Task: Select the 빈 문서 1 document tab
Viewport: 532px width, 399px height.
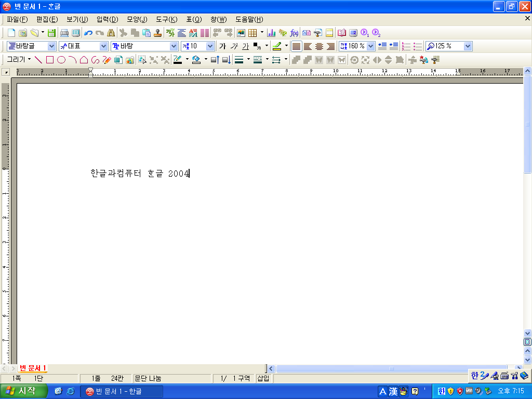Action: coord(33,368)
